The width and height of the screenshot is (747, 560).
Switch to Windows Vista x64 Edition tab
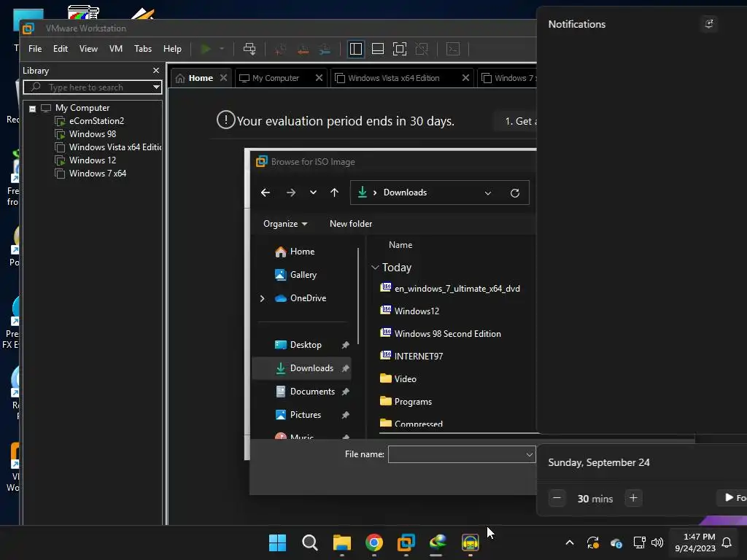point(393,78)
